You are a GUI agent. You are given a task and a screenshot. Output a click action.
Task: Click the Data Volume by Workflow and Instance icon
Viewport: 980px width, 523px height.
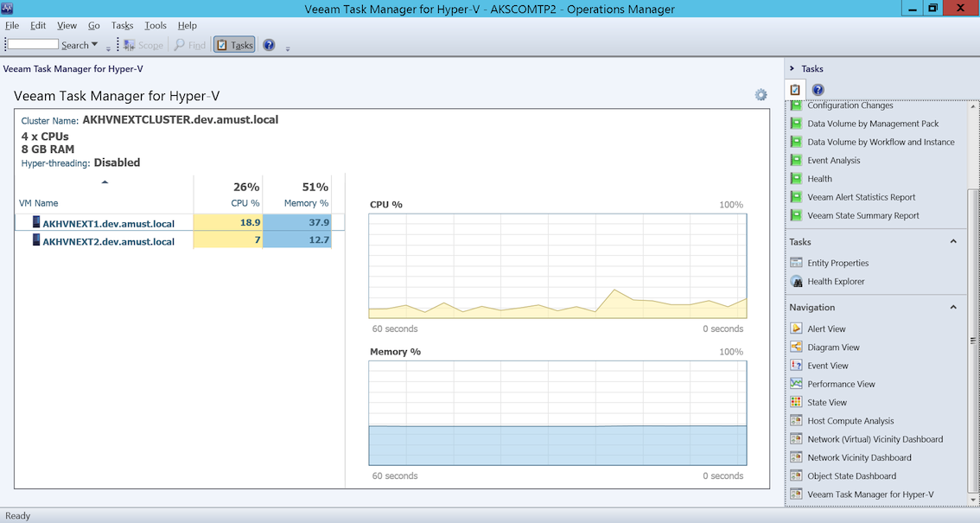[x=796, y=142]
